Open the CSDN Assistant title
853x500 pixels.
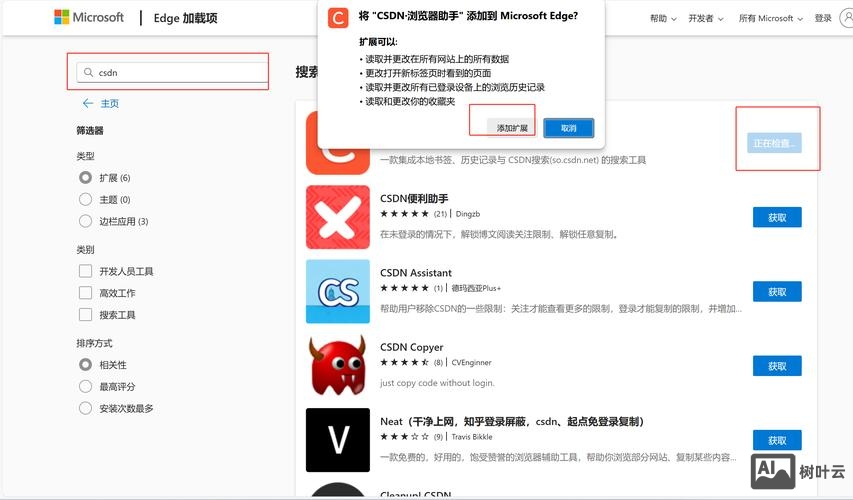416,273
